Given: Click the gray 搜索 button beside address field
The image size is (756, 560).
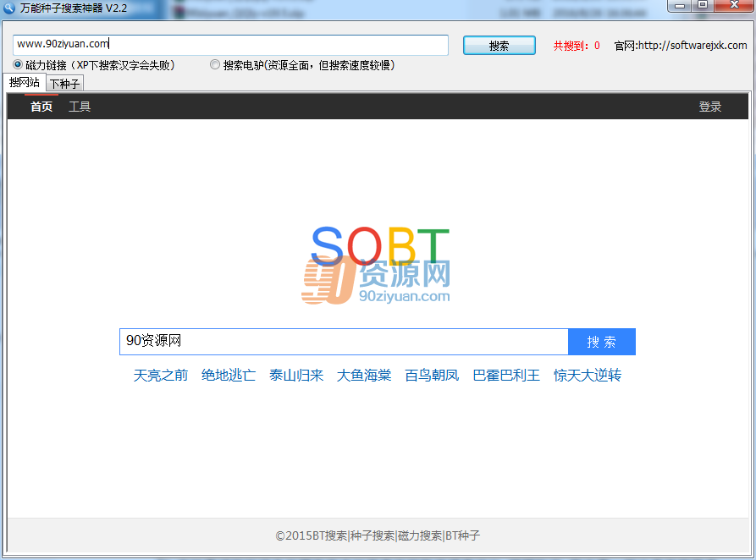Looking at the screenshot, I should (x=499, y=46).
